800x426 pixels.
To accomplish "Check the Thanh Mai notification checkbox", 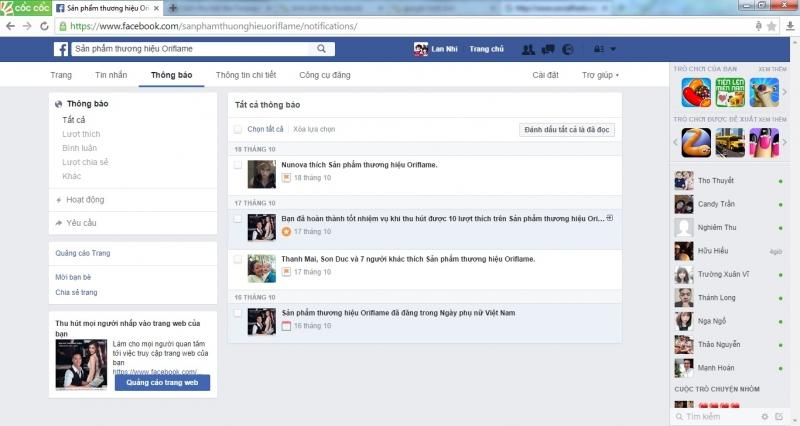I will [238, 259].
